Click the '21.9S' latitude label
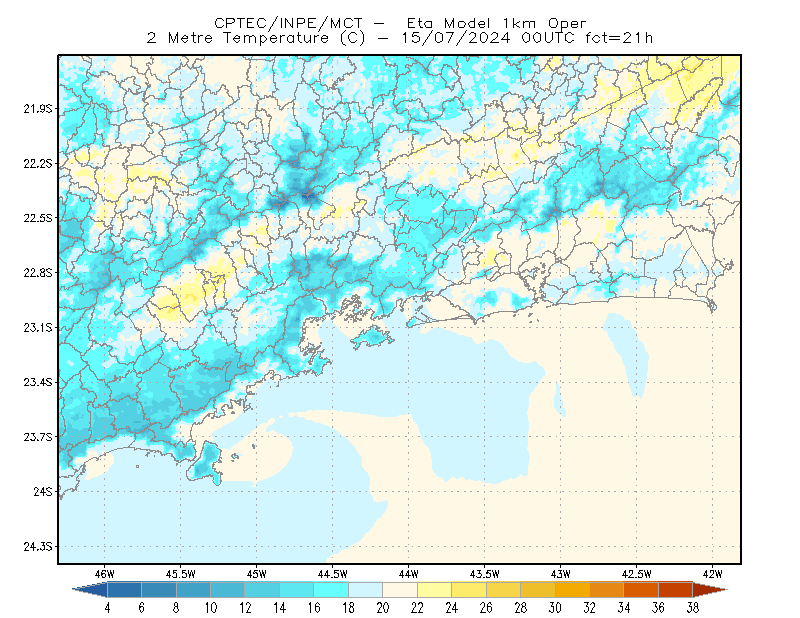This screenshot has height=618, width=800. tap(37, 109)
